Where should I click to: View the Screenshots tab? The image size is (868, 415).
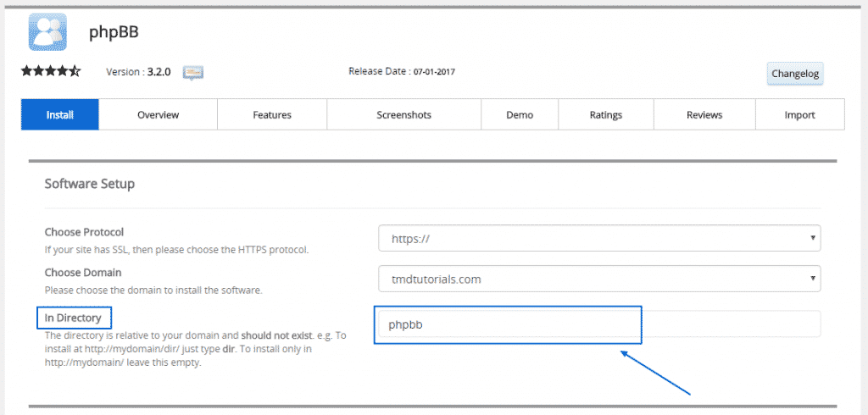(403, 115)
